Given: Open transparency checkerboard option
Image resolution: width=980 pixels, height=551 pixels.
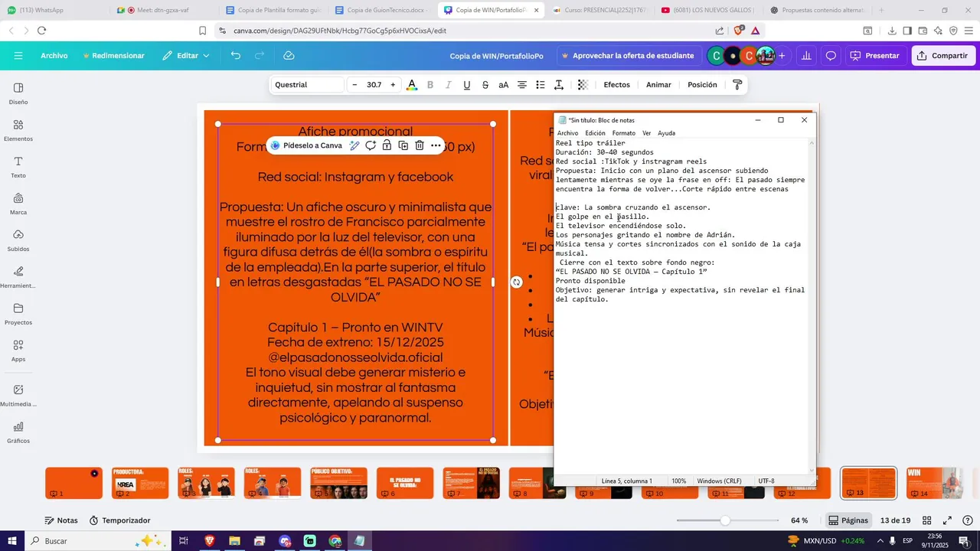Looking at the screenshot, I should coord(583,85).
